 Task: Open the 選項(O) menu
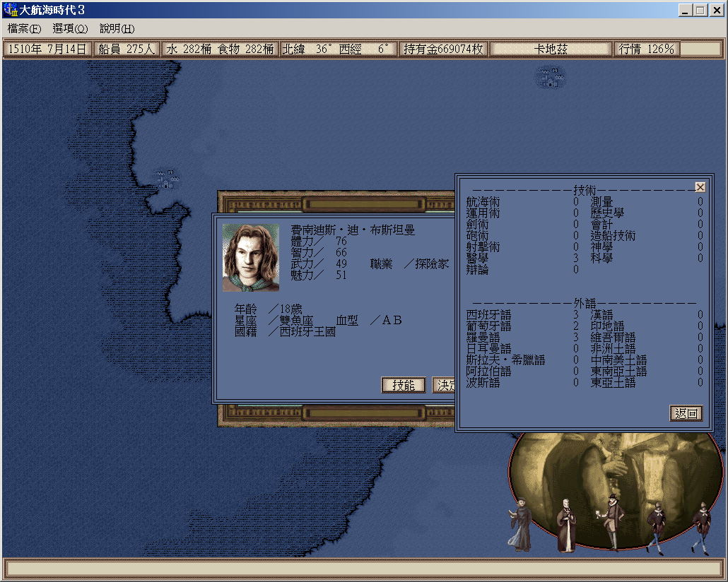(x=70, y=29)
